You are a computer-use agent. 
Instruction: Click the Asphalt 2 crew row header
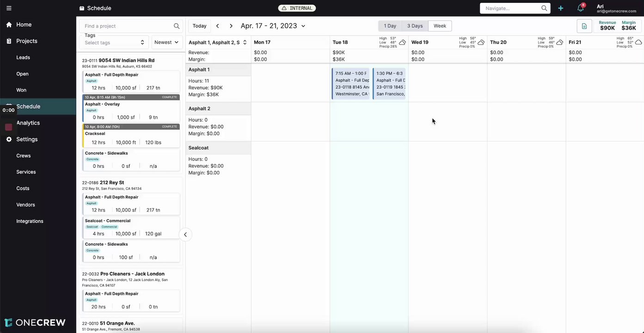tap(218, 109)
